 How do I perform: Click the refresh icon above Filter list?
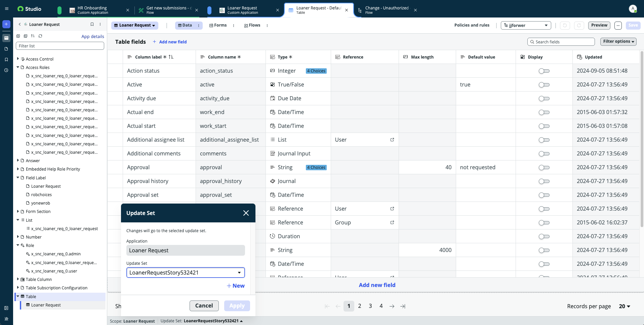[40, 36]
